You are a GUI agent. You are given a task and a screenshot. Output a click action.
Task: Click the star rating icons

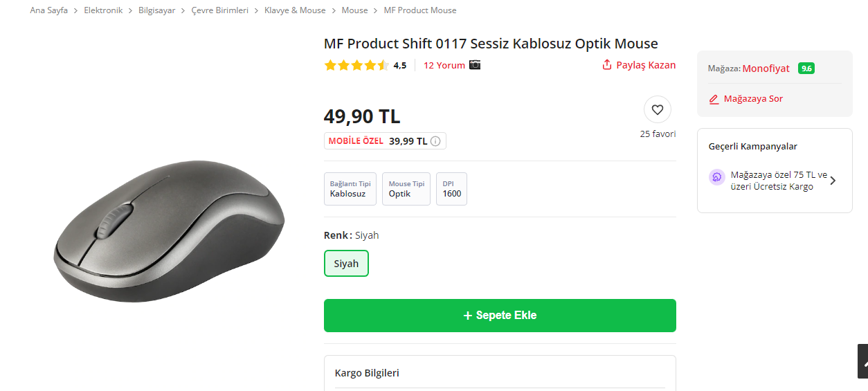[x=356, y=66]
